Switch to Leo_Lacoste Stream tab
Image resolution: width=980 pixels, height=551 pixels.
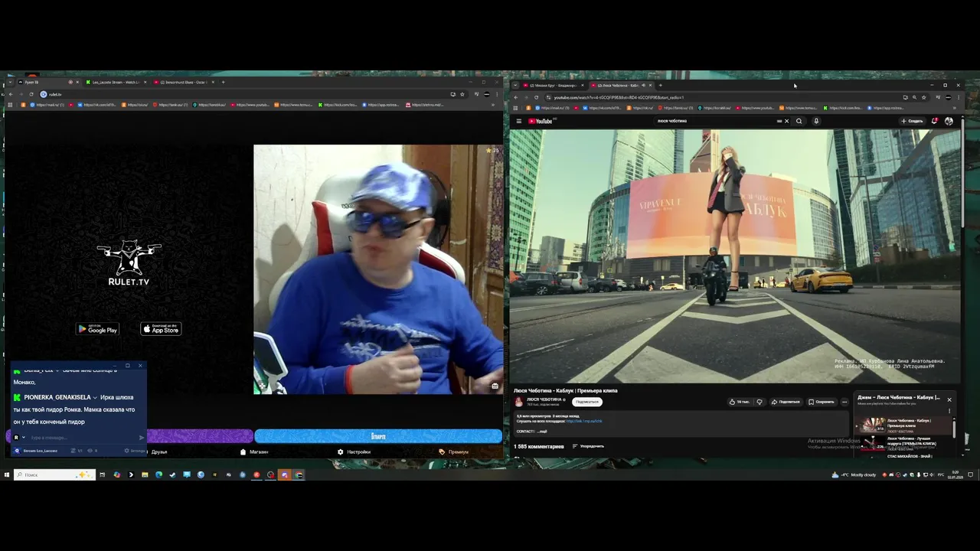(x=116, y=82)
